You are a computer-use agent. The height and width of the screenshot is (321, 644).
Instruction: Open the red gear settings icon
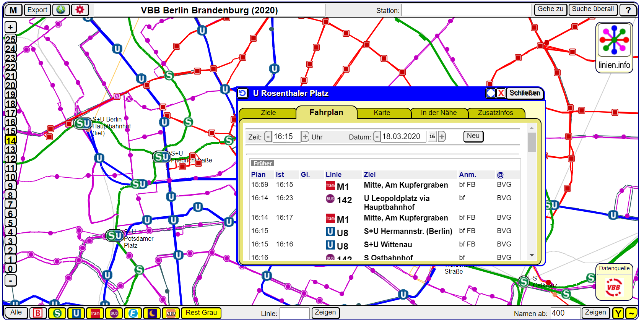pyautogui.click(x=80, y=10)
